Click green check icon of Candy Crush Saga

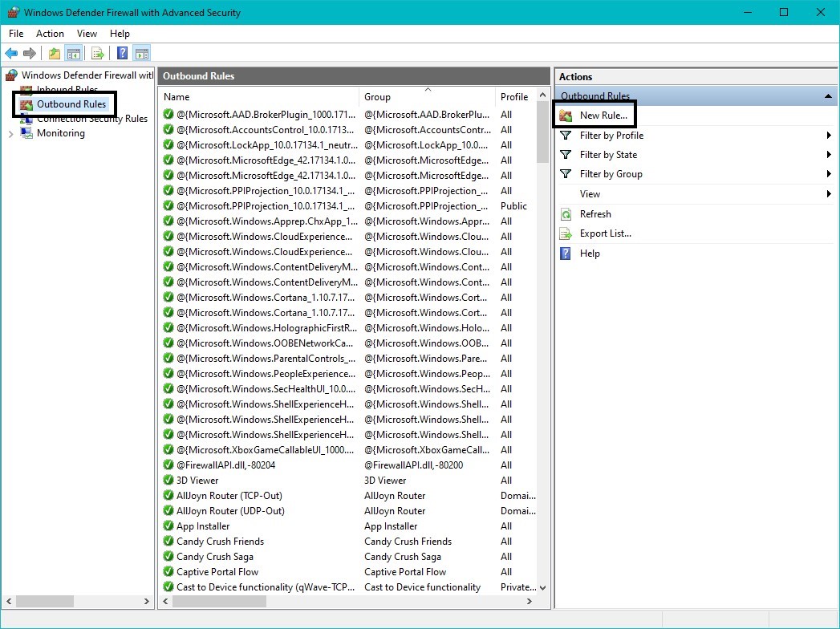click(168, 557)
